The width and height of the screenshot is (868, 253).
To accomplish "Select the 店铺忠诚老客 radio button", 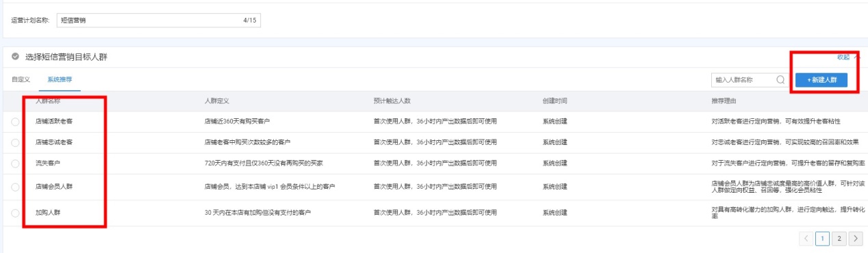I will tap(16, 142).
